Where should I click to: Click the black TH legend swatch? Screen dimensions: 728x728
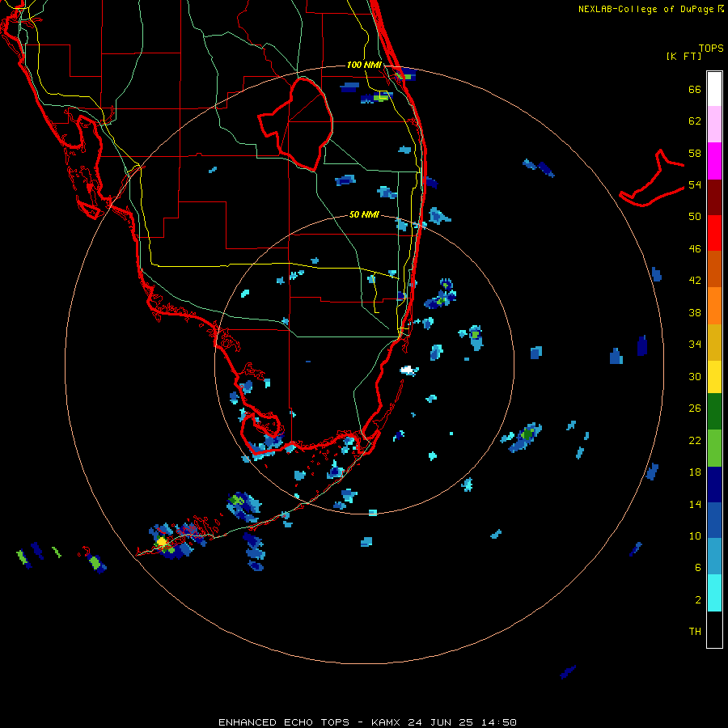tap(714, 629)
